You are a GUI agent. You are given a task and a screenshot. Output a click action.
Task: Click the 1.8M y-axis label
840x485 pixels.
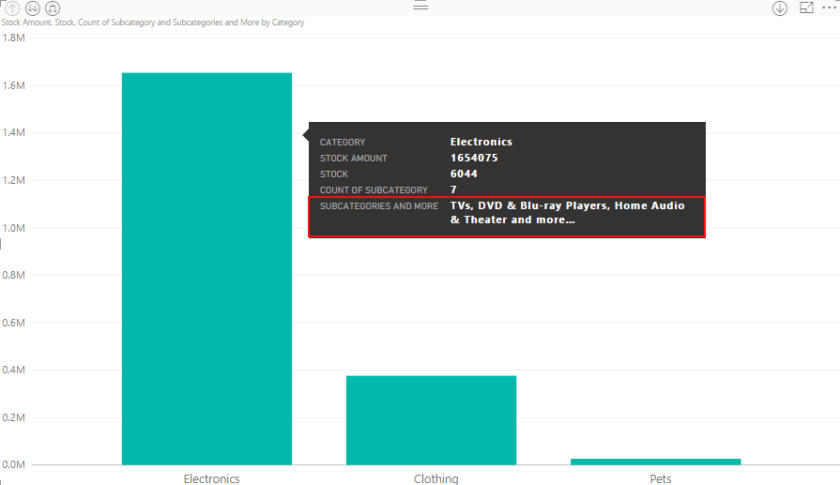click(x=14, y=38)
